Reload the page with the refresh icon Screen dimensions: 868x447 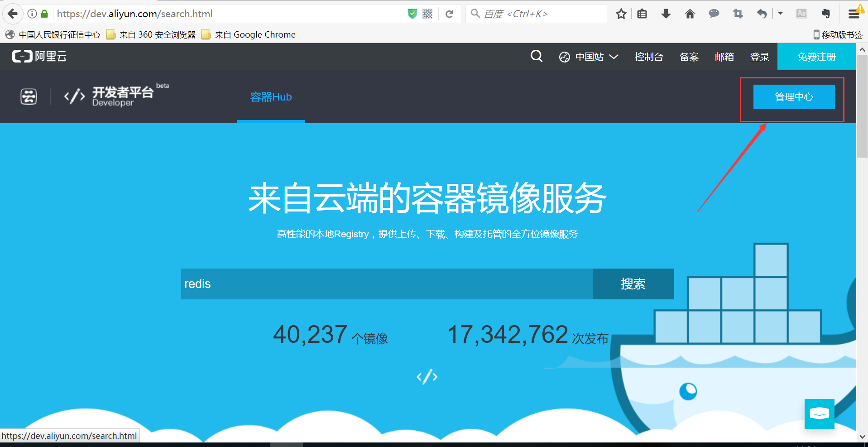click(x=450, y=14)
